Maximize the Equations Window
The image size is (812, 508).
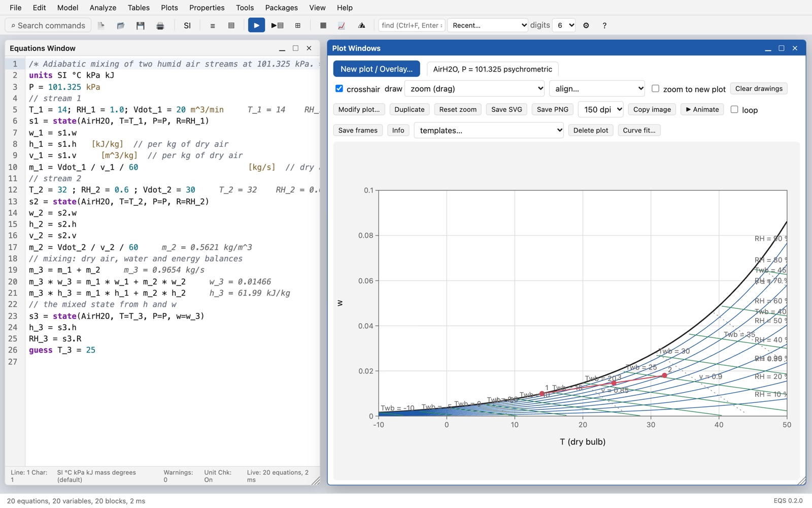[296, 48]
